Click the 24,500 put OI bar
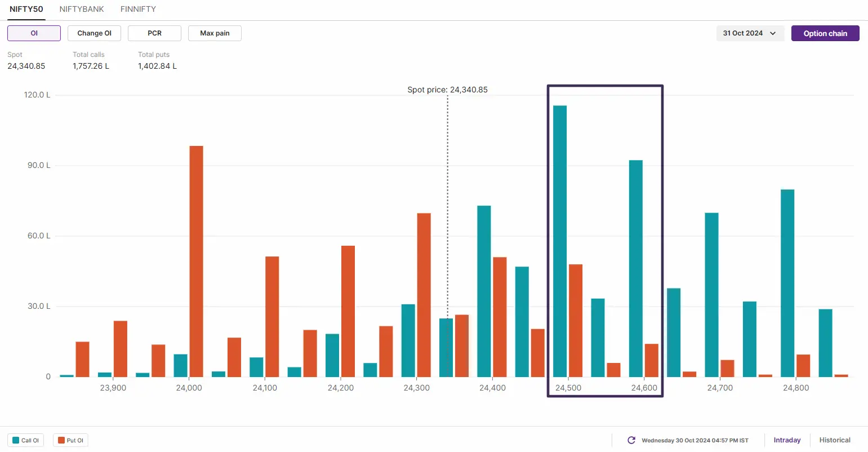Screen dimensions: 868x452 point(576,321)
